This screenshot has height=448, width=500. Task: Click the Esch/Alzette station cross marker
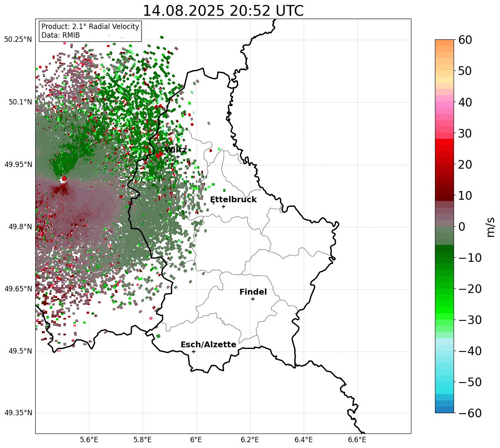(193, 351)
